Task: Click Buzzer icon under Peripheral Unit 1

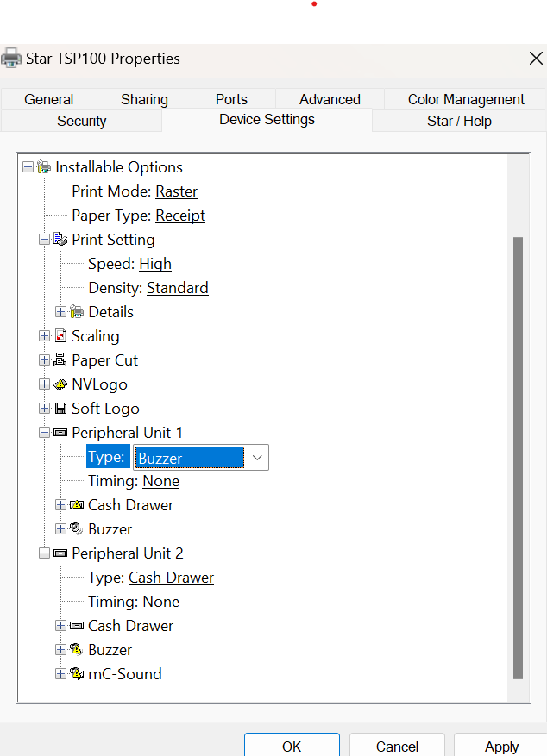Action: pos(77,528)
